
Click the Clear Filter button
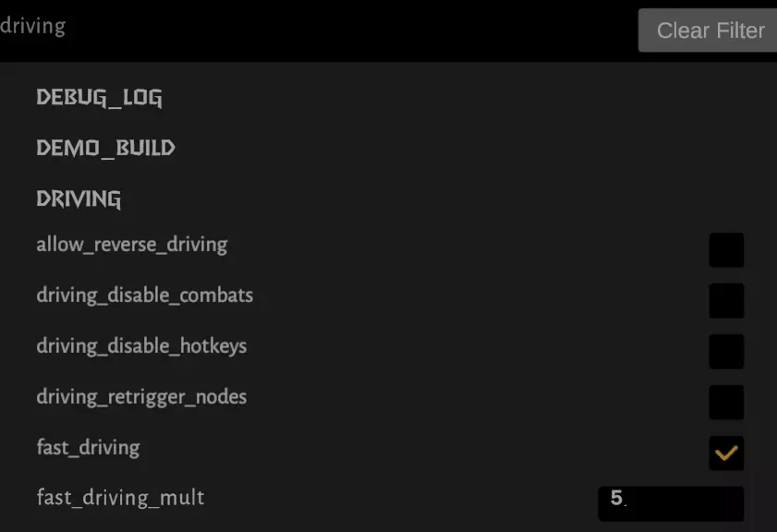click(709, 30)
